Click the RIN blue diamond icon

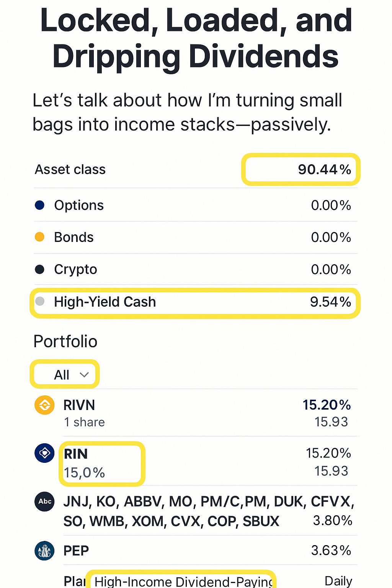[44, 453]
